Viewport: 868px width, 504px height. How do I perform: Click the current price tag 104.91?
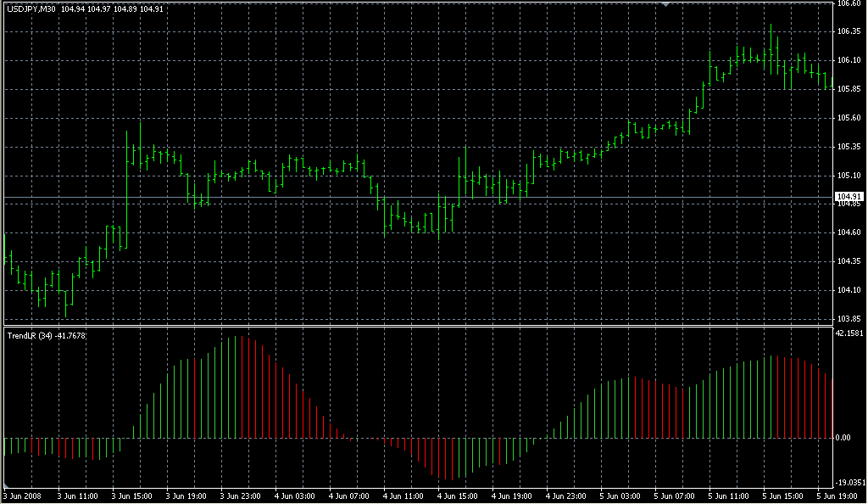pyautogui.click(x=849, y=197)
